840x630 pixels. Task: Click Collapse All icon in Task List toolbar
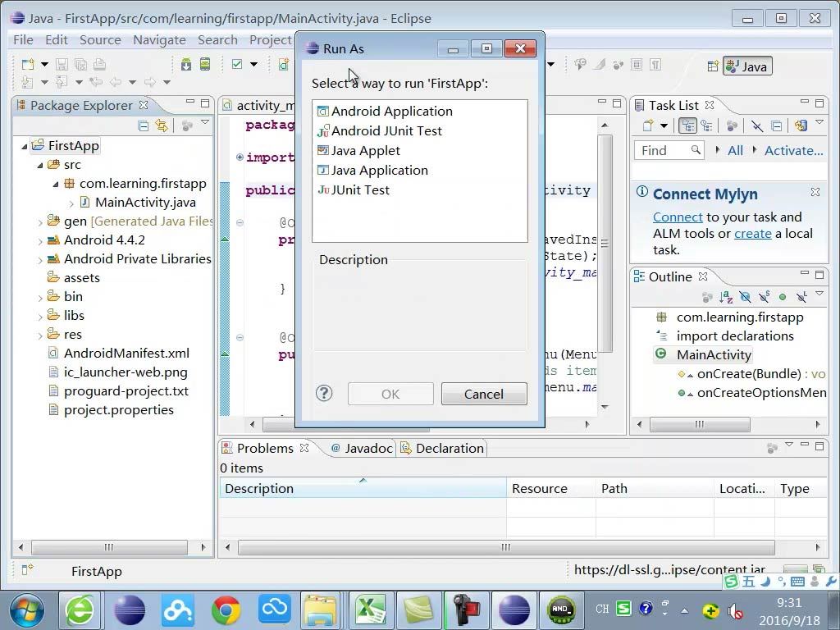[x=776, y=126]
